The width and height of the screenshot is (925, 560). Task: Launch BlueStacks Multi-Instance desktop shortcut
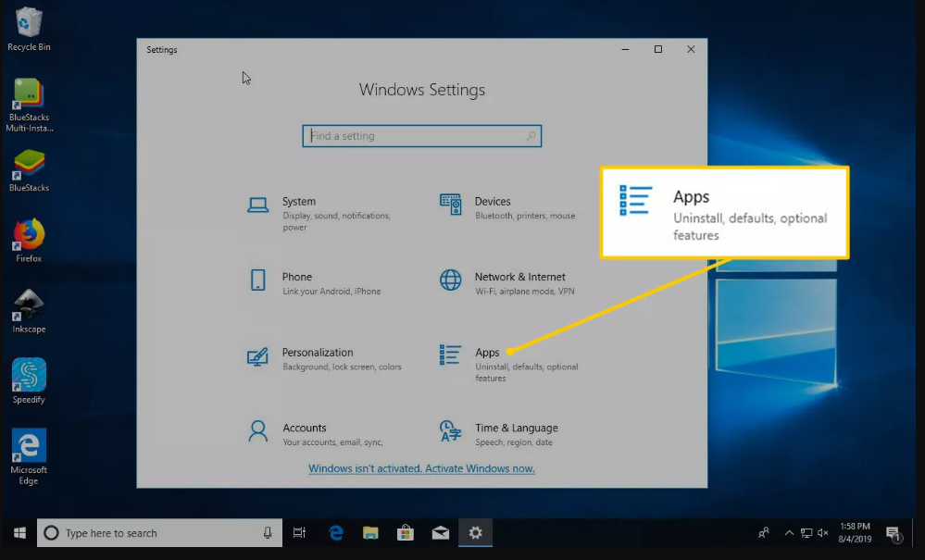click(29, 105)
